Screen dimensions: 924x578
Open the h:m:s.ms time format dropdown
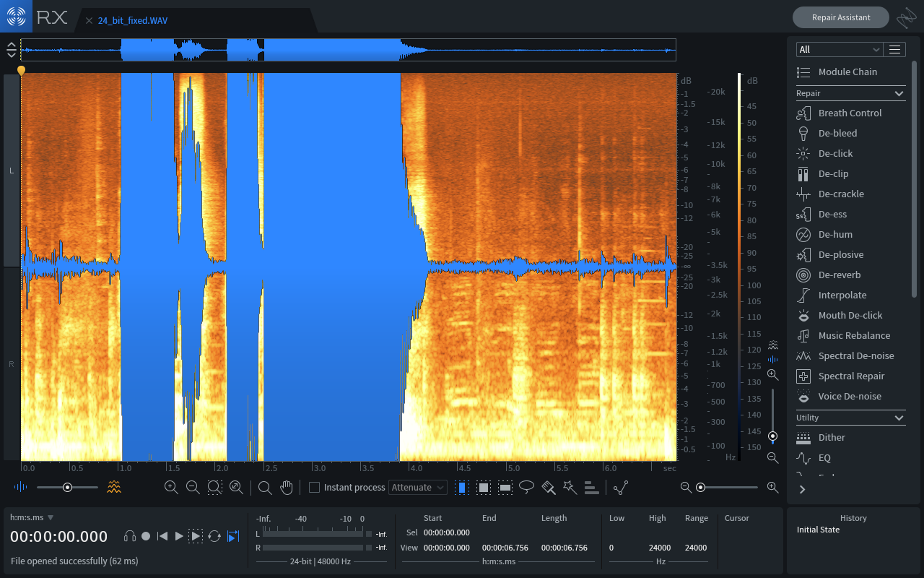(32, 517)
